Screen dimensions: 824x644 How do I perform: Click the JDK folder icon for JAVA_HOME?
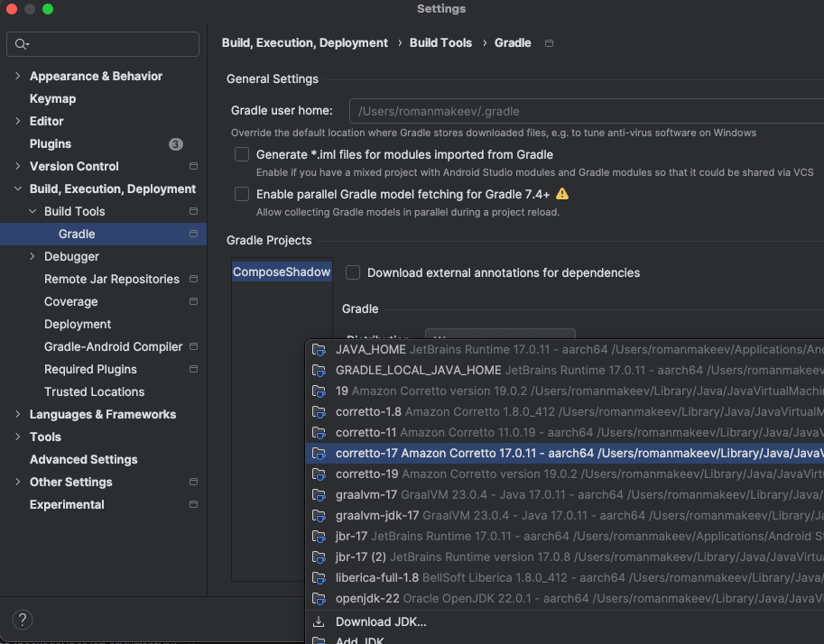[319, 349]
